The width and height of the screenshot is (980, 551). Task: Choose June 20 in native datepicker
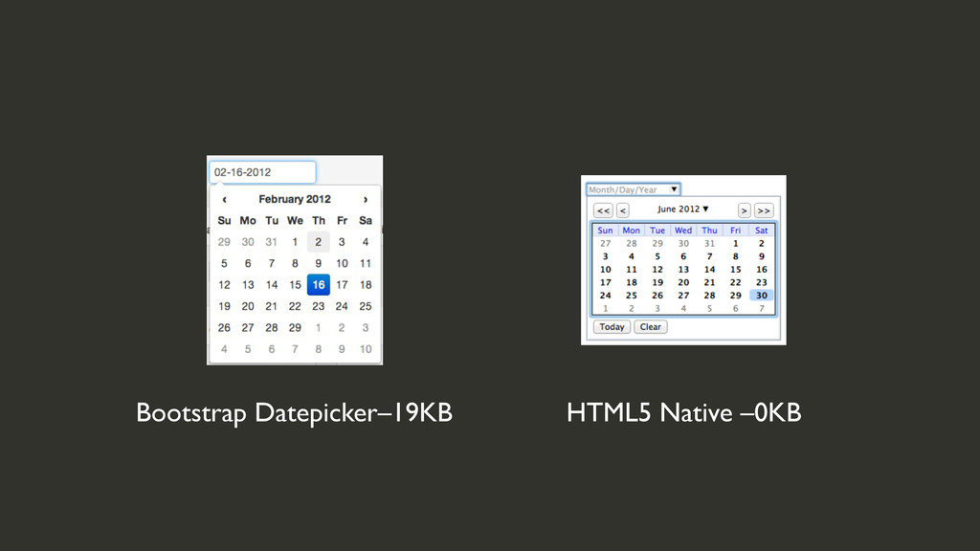[x=683, y=283]
